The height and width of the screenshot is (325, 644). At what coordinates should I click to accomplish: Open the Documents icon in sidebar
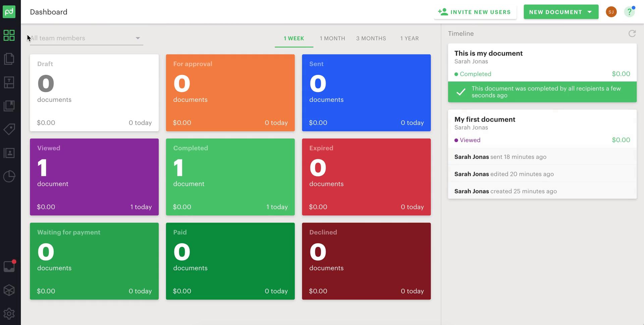pyautogui.click(x=9, y=59)
